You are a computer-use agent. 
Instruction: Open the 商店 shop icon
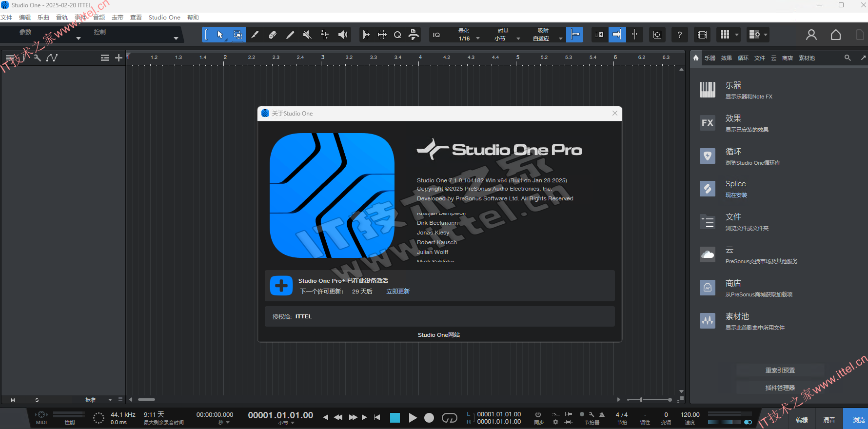click(x=708, y=288)
